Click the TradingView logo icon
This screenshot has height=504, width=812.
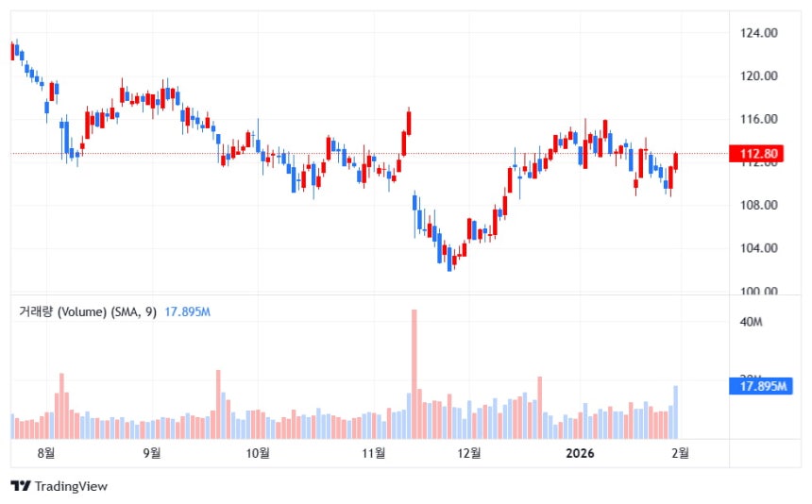[20, 486]
